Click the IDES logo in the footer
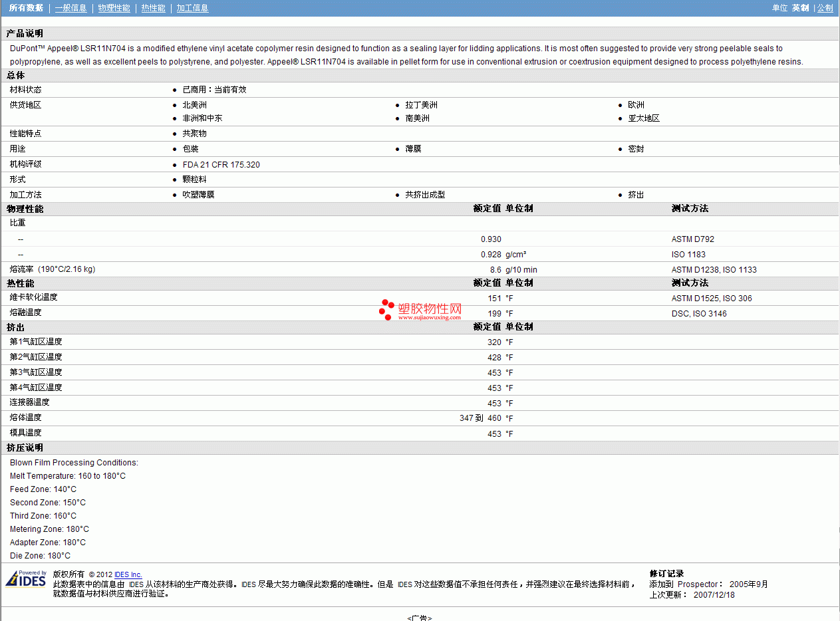This screenshot has height=621, width=840. (x=26, y=578)
